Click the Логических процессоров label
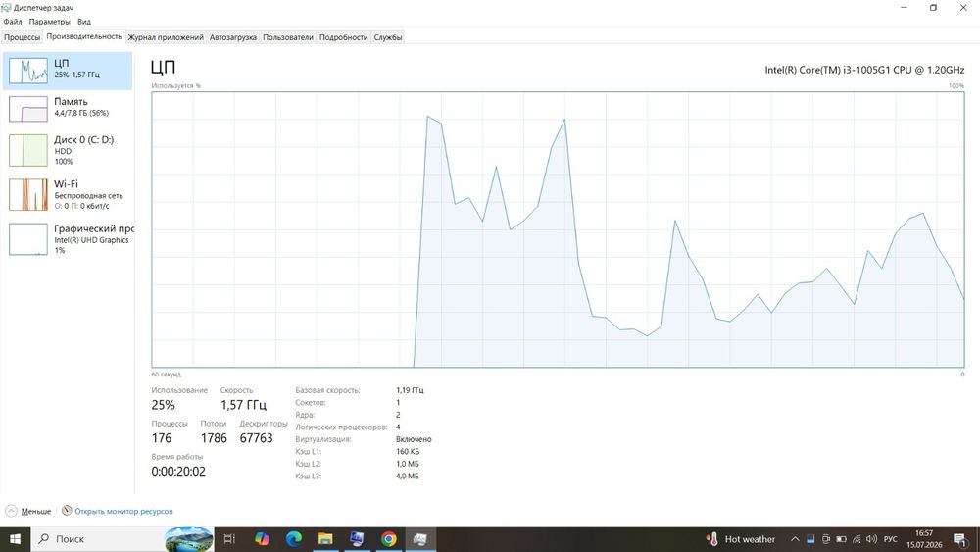Screen dimensions: 980x552 click(341, 427)
